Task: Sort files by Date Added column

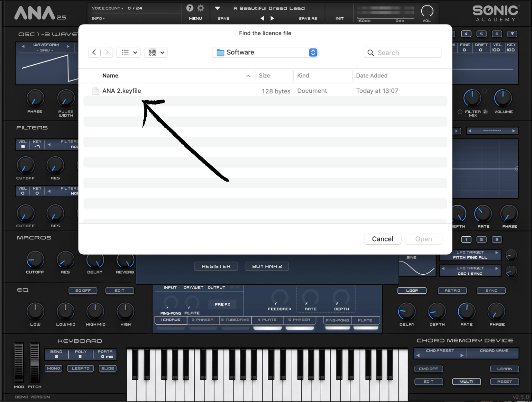Action: click(x=372, y=75)
